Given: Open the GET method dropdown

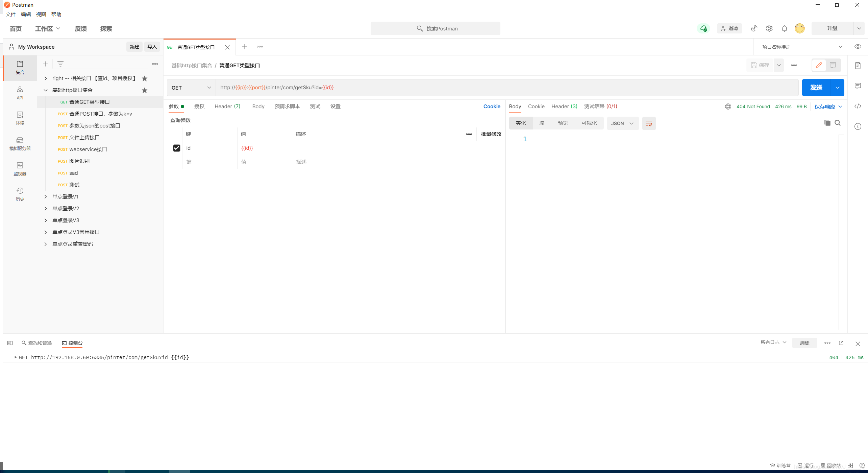Looking at the screenshot, I should pos(191,88).
